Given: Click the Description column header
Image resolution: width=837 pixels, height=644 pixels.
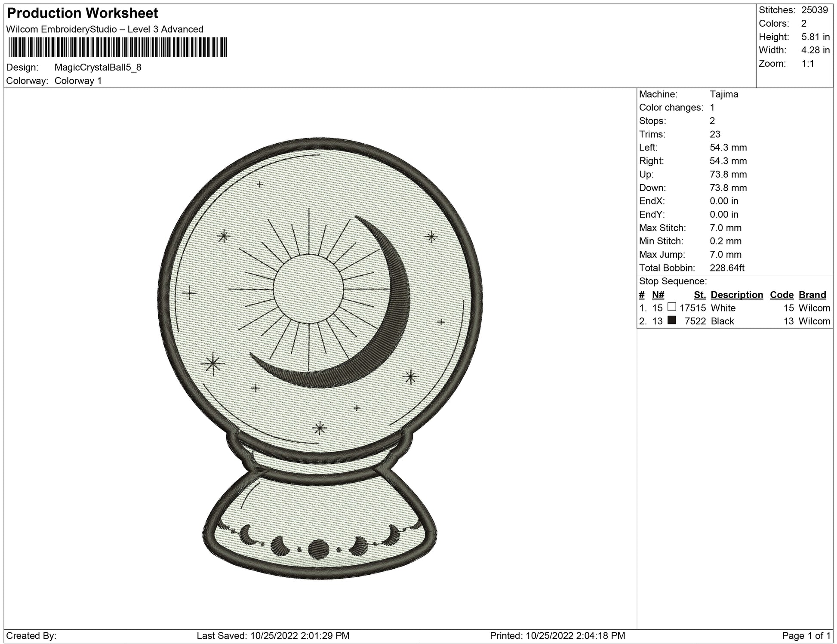Looking at the screenshot, I should [x=737, y=295].
